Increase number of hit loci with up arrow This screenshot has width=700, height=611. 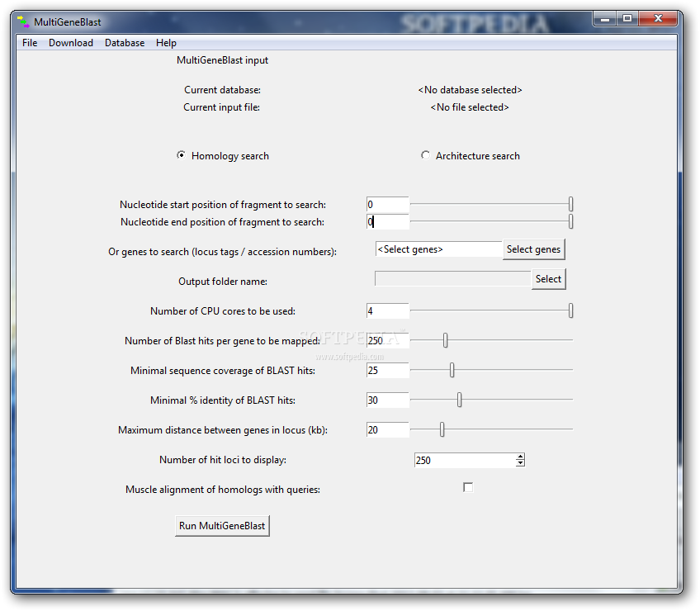coord(520,457)
